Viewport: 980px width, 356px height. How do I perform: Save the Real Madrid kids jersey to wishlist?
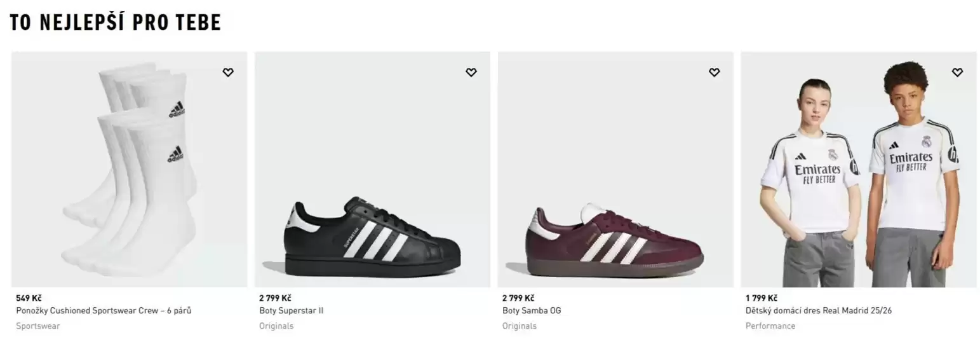tap(958, 72)
